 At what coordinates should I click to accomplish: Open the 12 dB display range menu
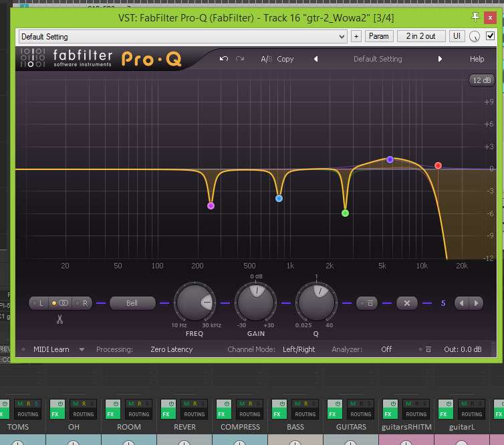481,80
